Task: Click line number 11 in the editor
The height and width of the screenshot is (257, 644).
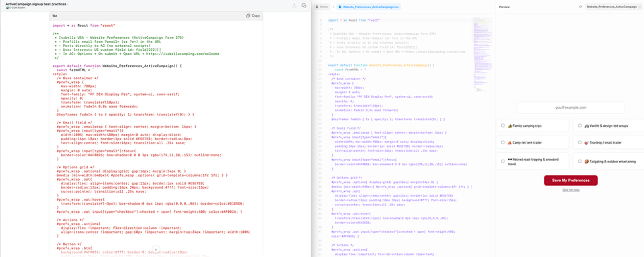Action: [321, 65]
